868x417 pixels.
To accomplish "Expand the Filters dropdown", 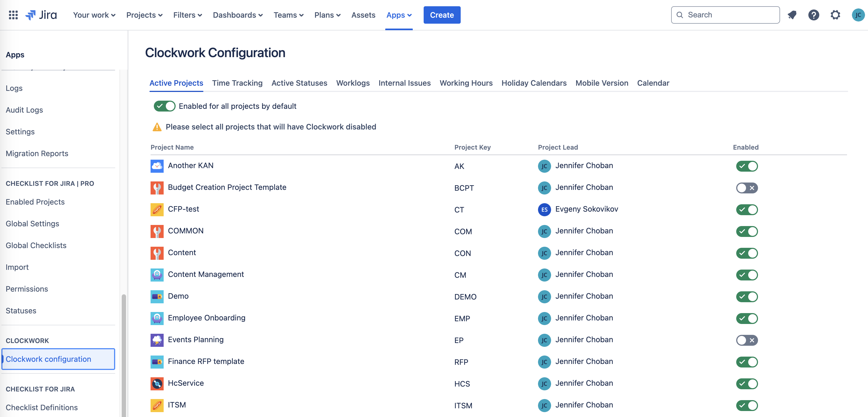I will point(187,15).
